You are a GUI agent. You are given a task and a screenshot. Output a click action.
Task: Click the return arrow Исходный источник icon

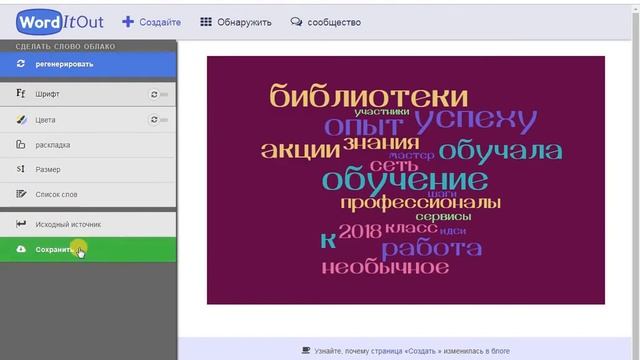click(x=21, y=224)
